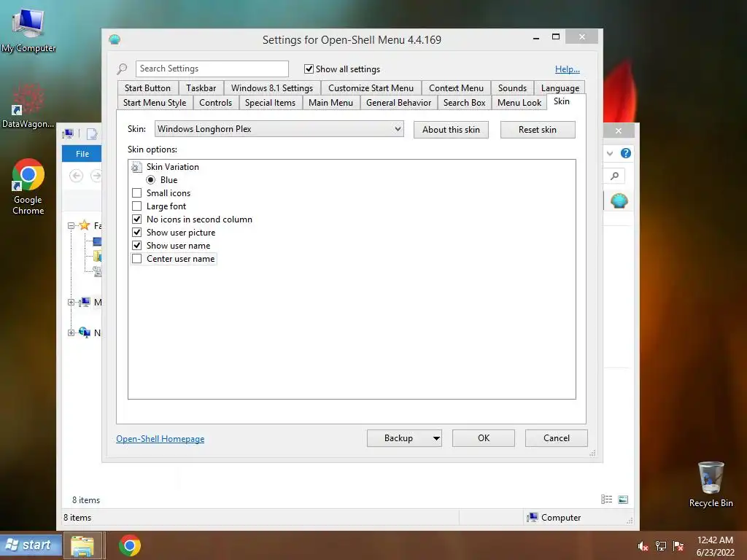The image size is (747, 560).
Task: Open the Recycle Bin on desktop
Action: pos(711,484)
